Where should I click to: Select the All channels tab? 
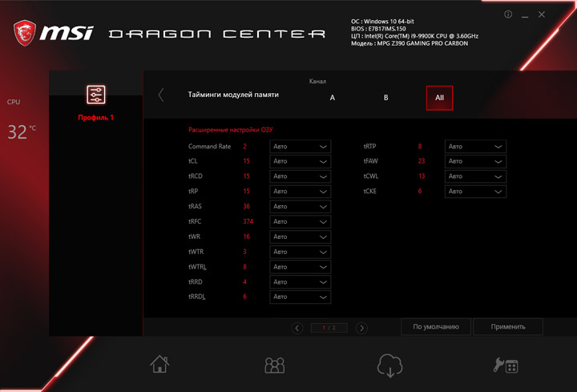[x=439, y=98]
